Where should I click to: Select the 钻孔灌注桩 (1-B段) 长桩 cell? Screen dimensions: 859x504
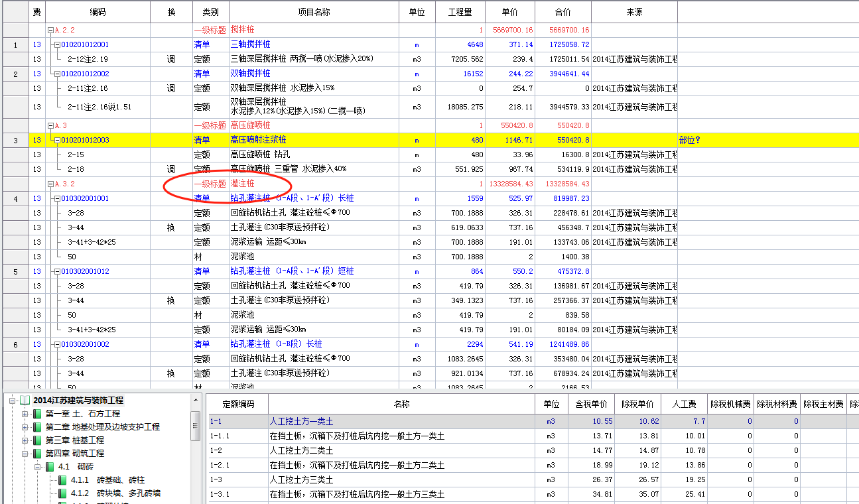[314, 345]
